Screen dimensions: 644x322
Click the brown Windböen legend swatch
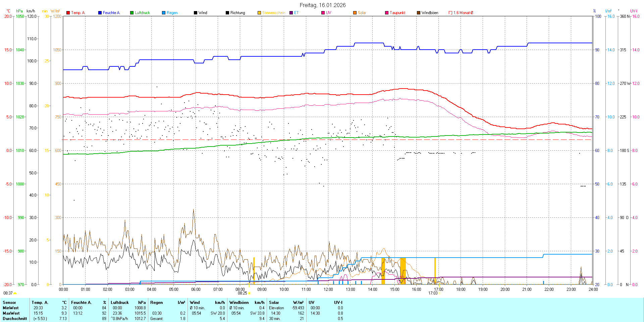point(419,13)
